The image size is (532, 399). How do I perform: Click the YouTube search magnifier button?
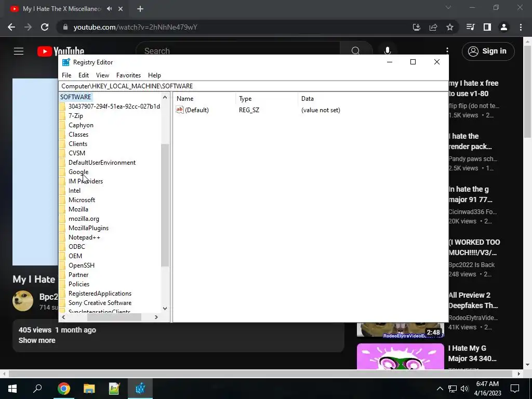[356, 51]
